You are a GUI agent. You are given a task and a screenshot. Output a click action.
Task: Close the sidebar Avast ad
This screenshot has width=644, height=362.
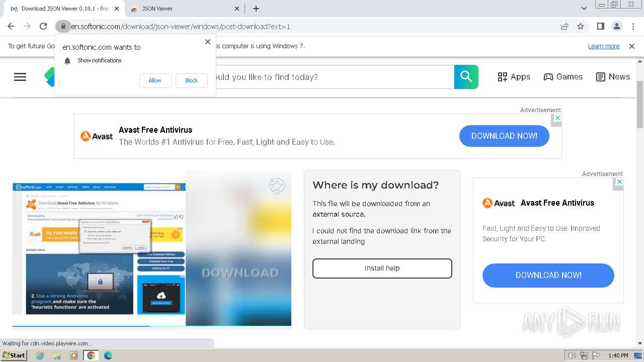coord(620,182)
